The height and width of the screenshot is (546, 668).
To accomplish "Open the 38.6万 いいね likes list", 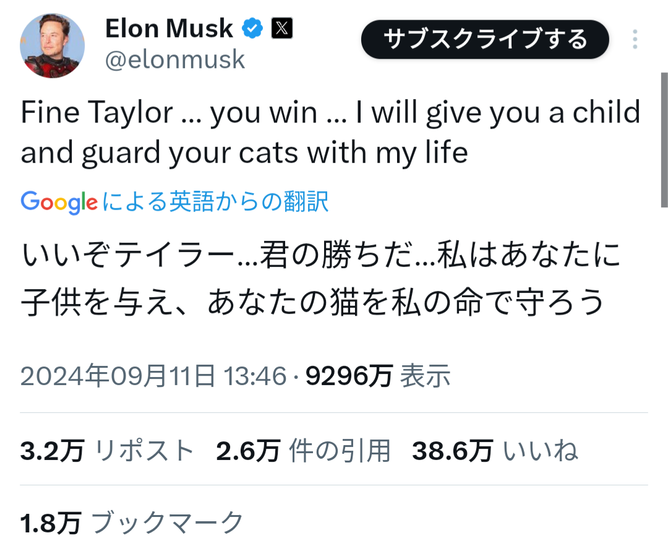I will coord(495,450).
